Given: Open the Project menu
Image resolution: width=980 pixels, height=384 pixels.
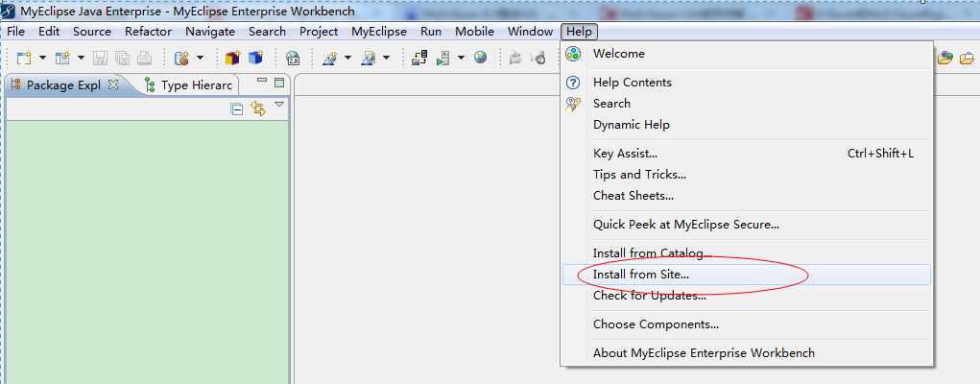Looking at the screenshot, I should pyautogui.click(x=319, y=32).
